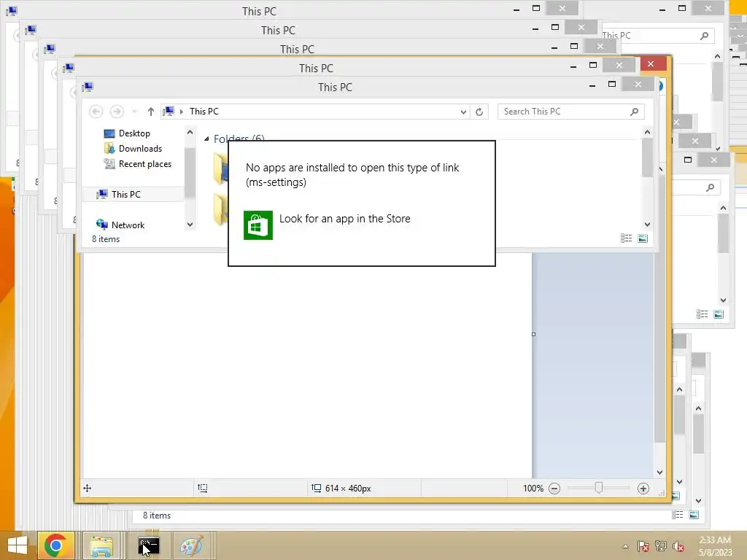Switch to large icons view in front window
This screenshot has width=747, height=560.
pyautogui.click(x=643, y=238)
